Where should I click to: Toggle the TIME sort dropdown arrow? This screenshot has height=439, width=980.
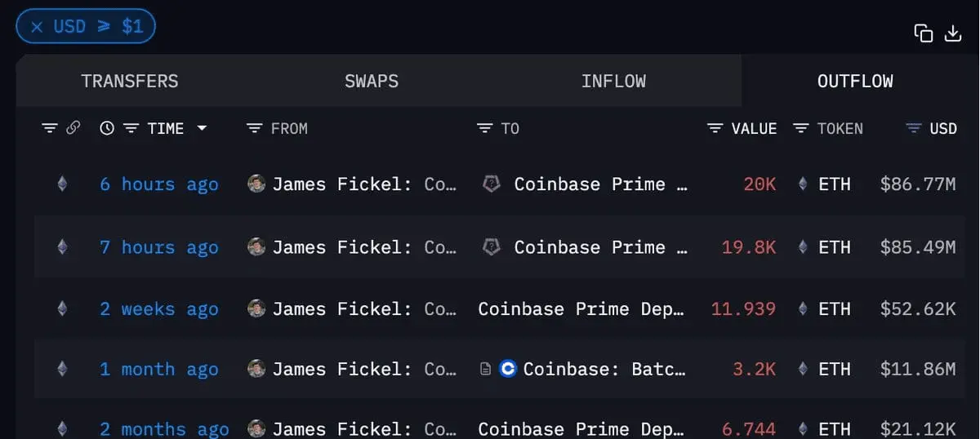[202, 128]
